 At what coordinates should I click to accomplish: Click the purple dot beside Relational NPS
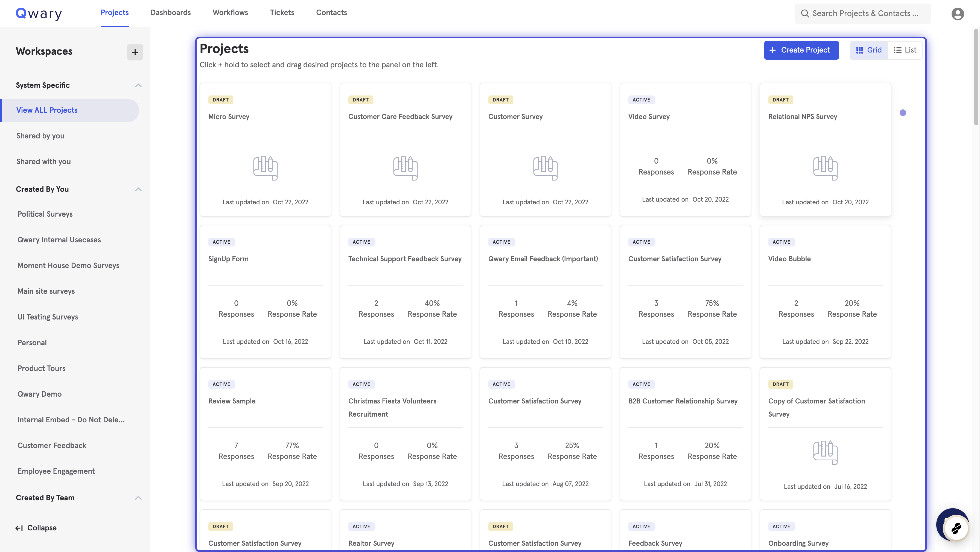(x=903, y=113)
